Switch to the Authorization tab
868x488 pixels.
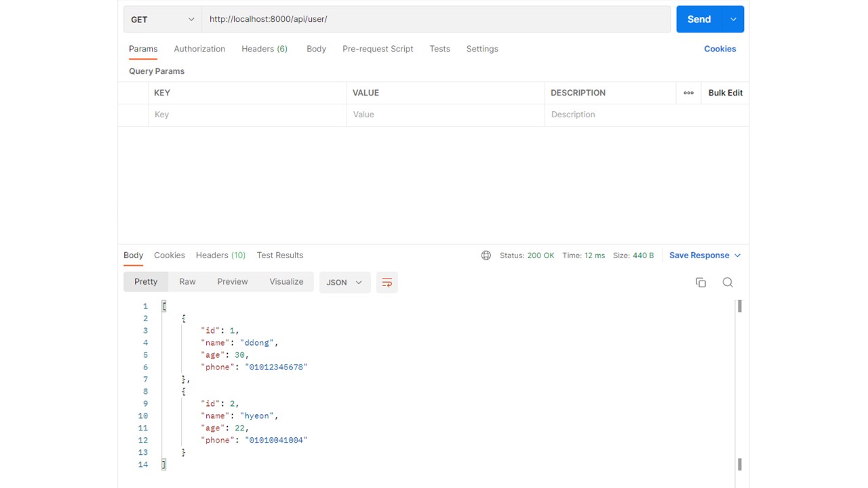199,48
